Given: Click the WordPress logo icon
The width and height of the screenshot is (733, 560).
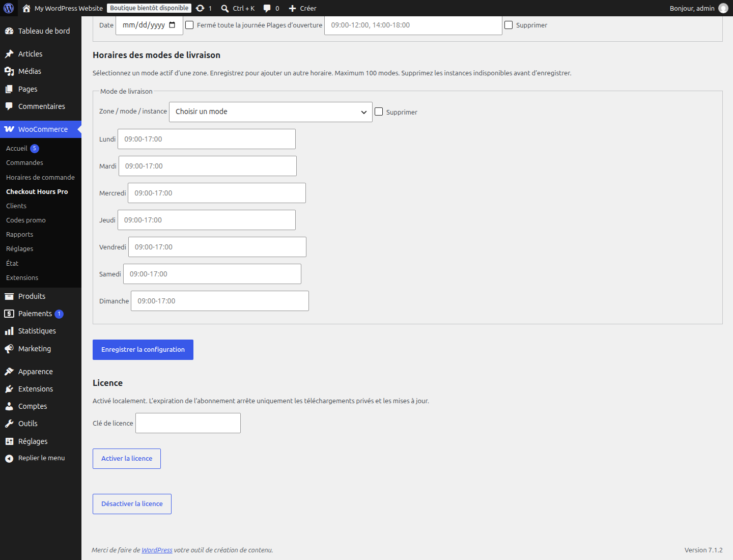Looking at the screenshot, I should tap(9, 8).
